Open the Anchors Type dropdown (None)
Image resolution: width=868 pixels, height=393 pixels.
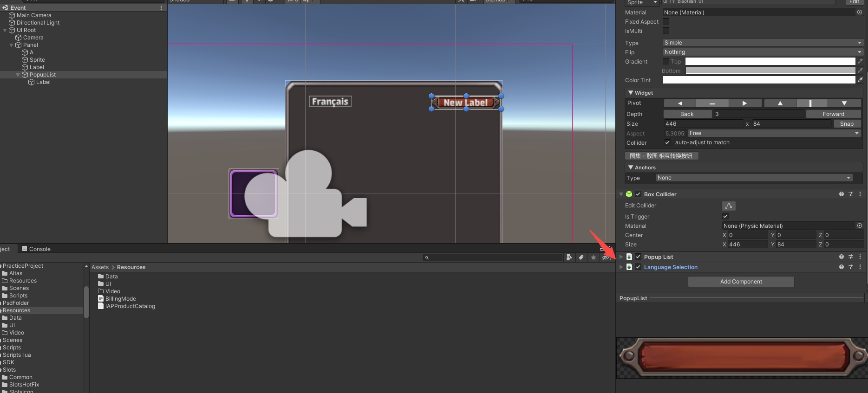point(754,178)
